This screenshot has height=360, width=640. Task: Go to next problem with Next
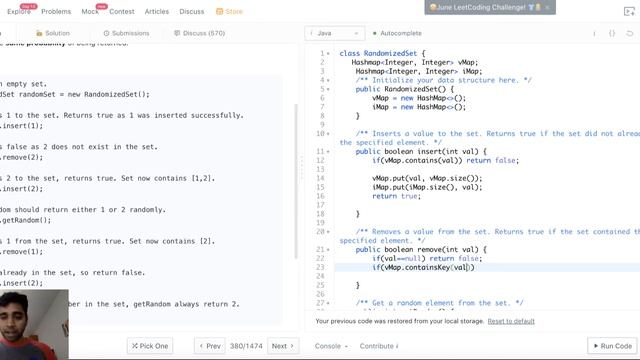click(283, 346)
